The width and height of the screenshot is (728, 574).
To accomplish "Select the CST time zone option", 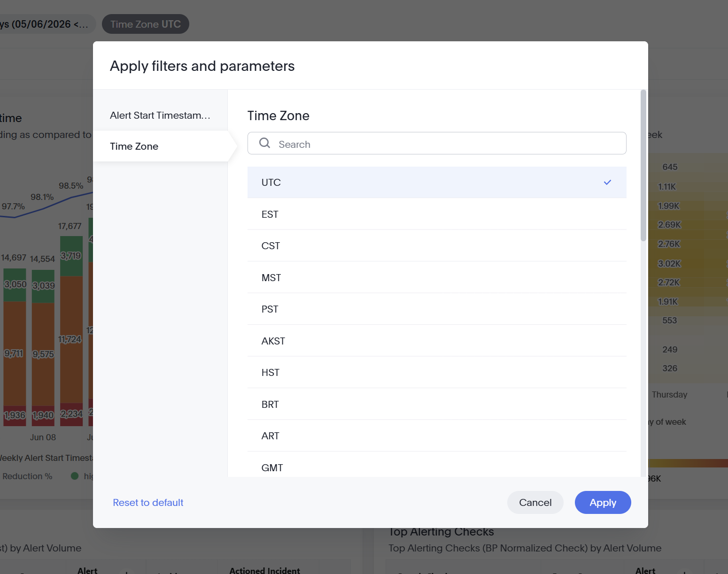I will 437,245.
